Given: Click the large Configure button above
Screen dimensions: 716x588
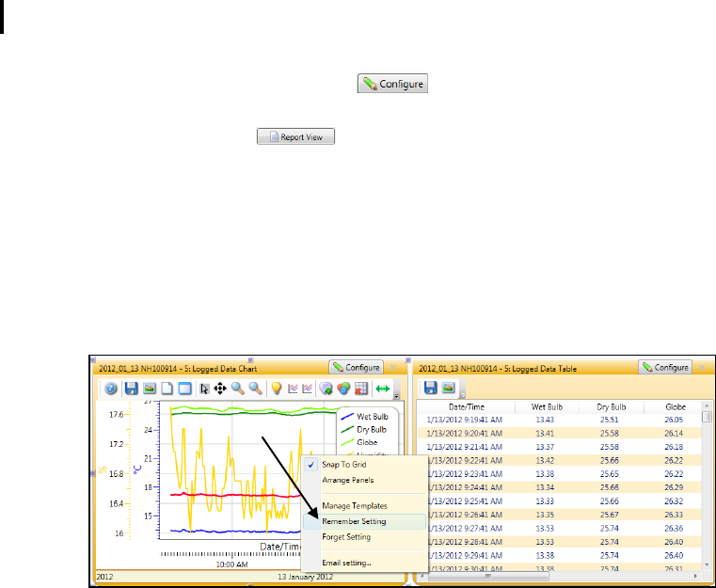Looking at the screenshot, I should (x=392, y=84).
